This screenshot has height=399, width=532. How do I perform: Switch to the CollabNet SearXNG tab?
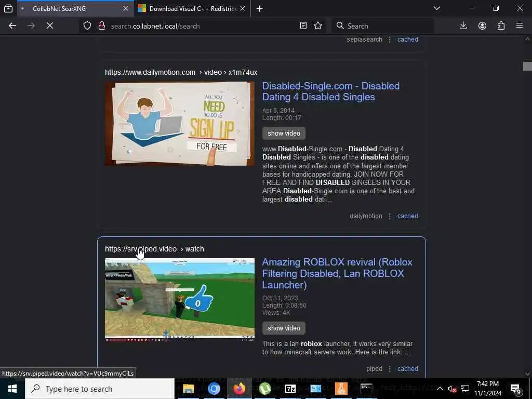tap(76, 8)
